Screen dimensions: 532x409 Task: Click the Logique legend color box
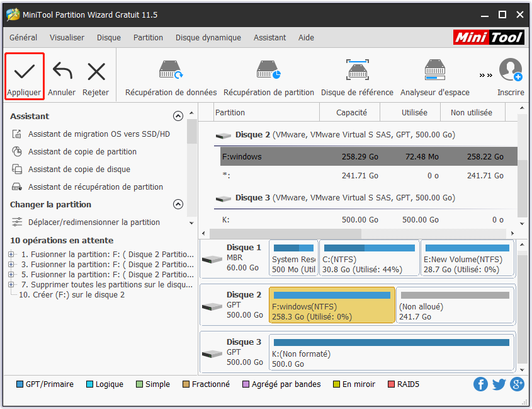click(89, 384)
